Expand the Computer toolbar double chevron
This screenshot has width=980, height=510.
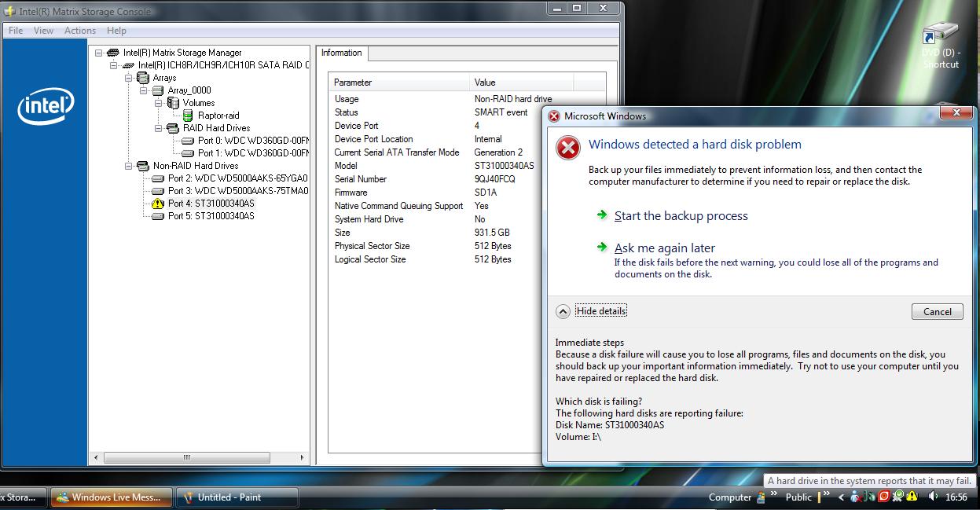pos(773,494)
